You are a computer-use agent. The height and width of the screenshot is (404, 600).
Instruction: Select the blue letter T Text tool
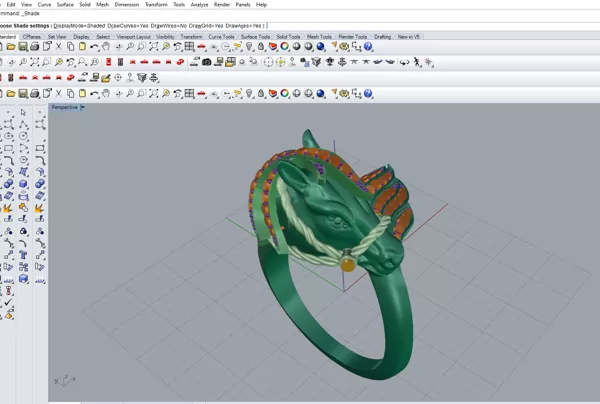pyautogui.click(x=23, y=255)
